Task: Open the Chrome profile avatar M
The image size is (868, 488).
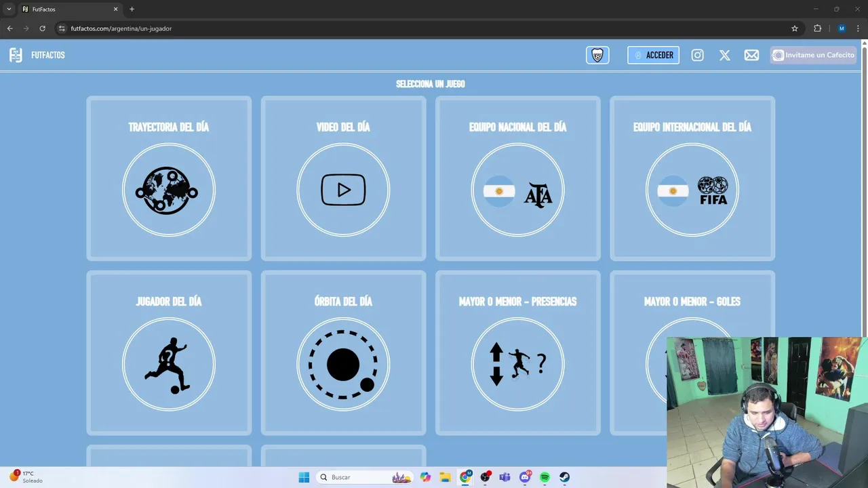Action: coord(842,28)
